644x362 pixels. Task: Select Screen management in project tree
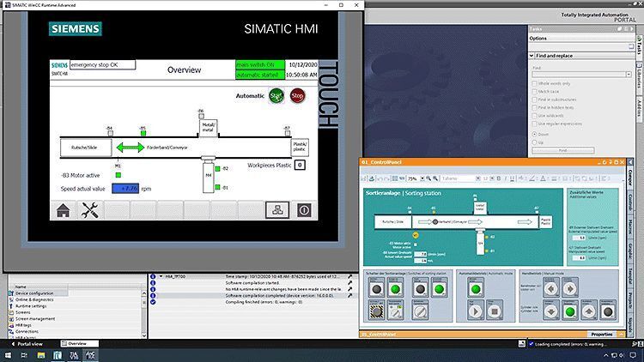[x=35, y=319]
